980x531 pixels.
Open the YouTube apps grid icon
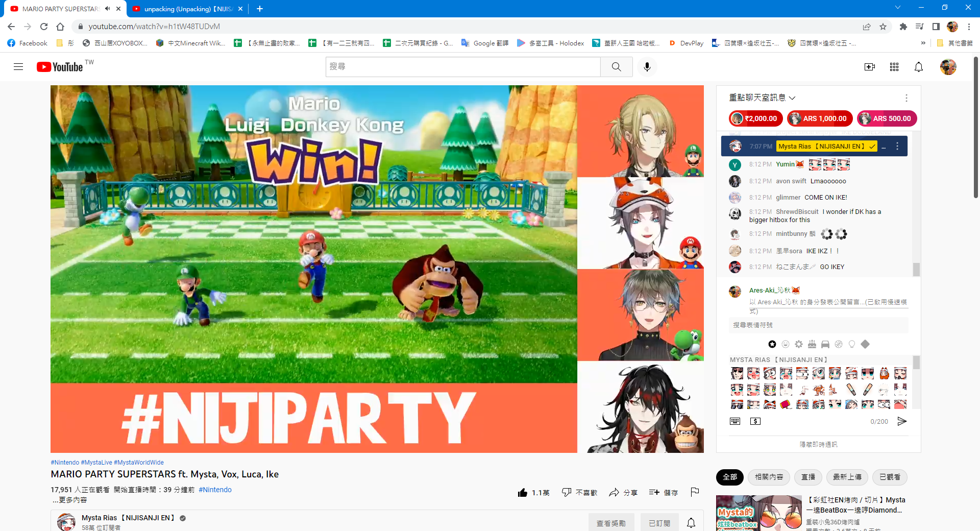[894, 67]
